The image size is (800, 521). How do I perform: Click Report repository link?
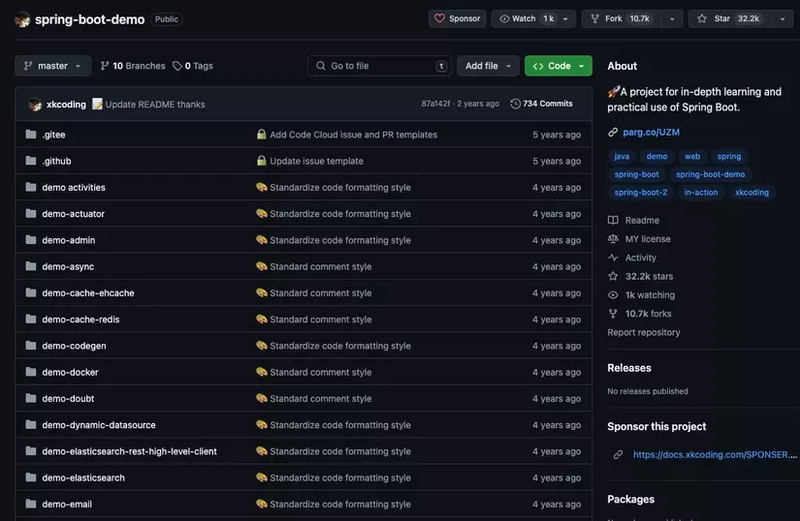643,332
